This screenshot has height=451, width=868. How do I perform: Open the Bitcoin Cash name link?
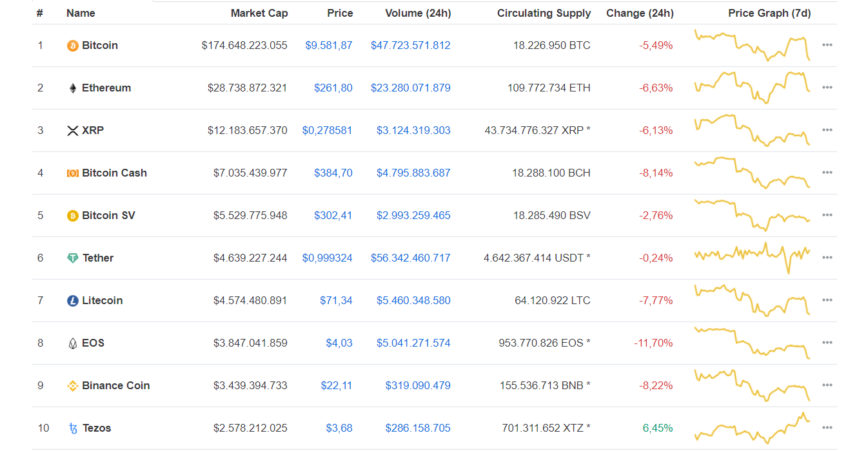(114, 173)
